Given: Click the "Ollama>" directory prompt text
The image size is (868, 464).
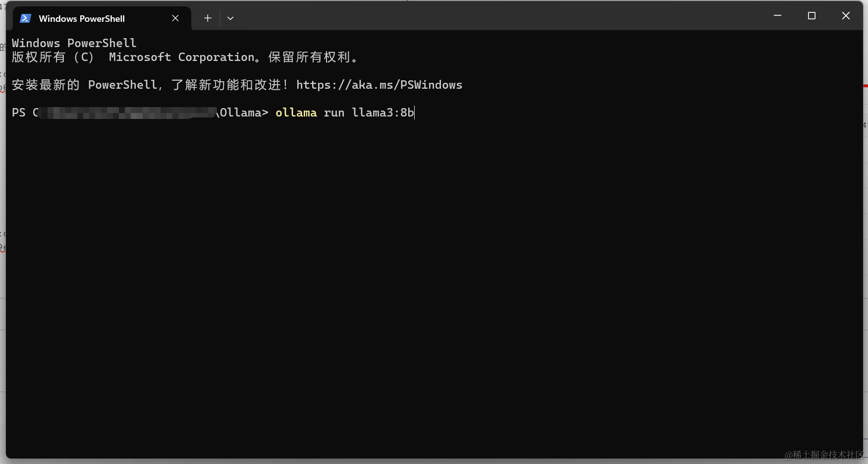Looking at the screenshot, I should pyautogui.click(x=244, y=113).
